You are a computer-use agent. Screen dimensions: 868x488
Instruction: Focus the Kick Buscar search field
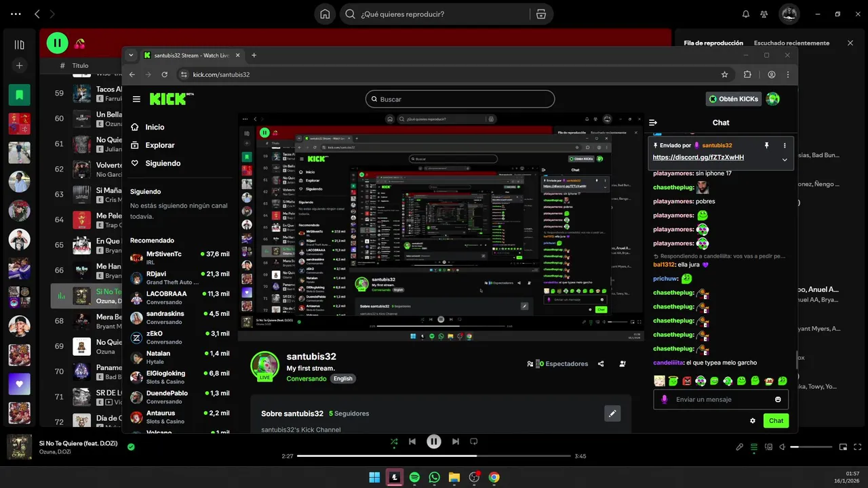(460, 99)
